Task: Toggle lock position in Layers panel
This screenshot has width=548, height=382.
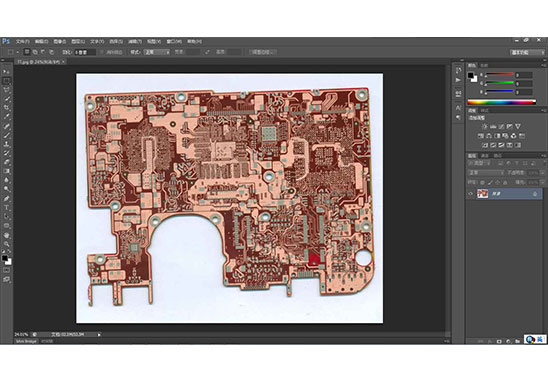Action: point(498,182)
